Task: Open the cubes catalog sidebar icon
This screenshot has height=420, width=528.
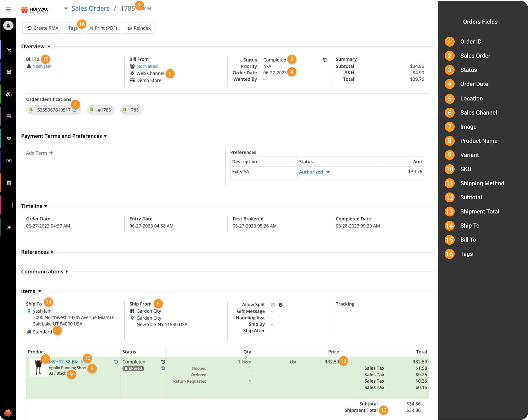Action: pyautogui.click(x=9, y=94)
